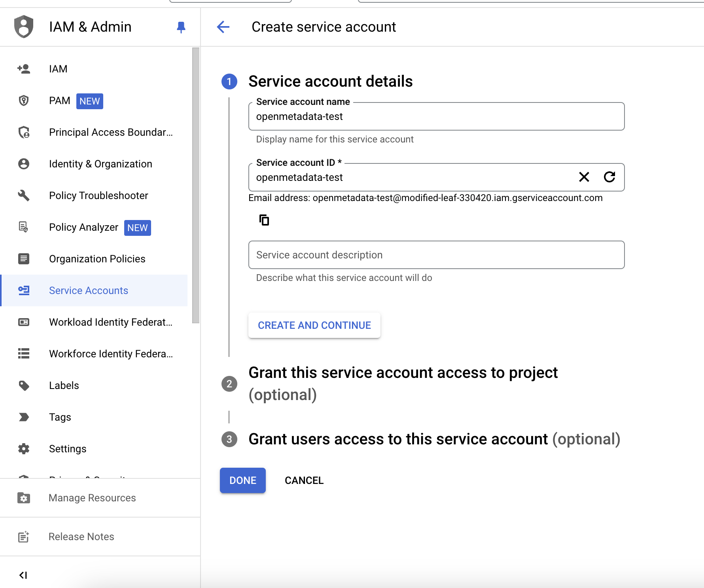
Task: Go back using the arrow icon
Action: click(x=223, y=27)
